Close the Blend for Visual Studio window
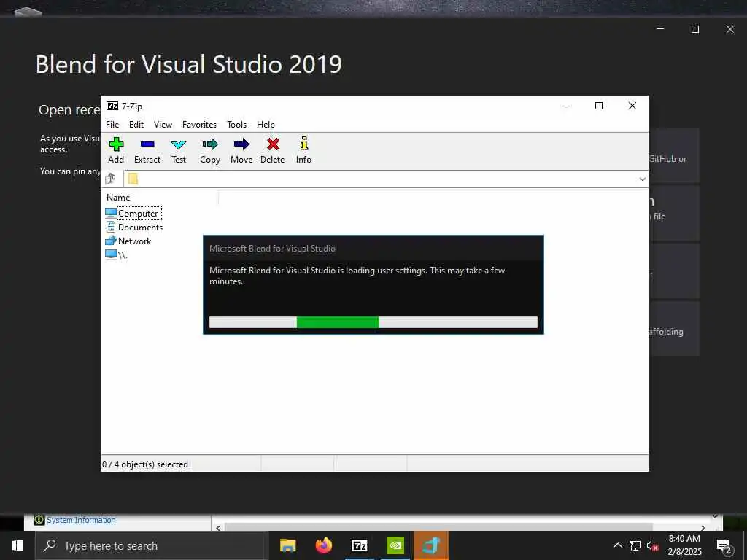The width and height of the screenshot is (747, 560). (729, 29)
